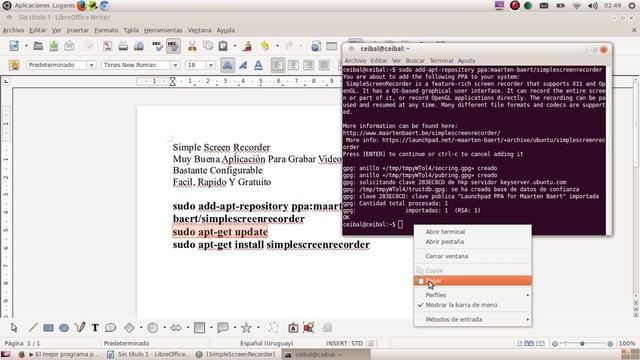Switch to SimpleScreenRecorder taskbar button
This screenshot has width=640, height=360.
236,354
